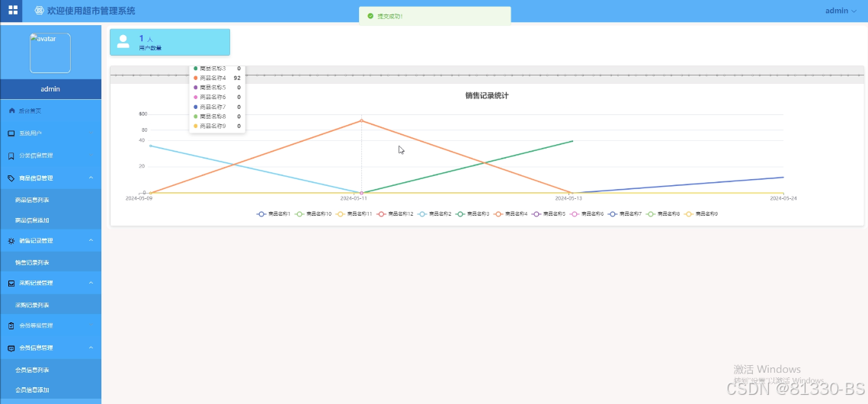This screenshot has width=868, height=404.
Task: Expand the 分类信息管理 menu with its chevron
Action: tap(91, 156)
